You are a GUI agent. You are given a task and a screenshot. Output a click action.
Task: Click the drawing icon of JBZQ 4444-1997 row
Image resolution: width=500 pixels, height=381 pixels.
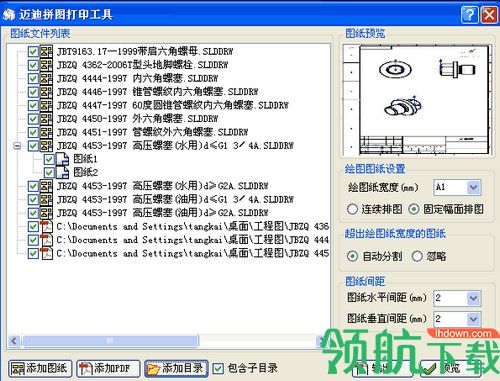pyautogui.click(x=46, y=78)
